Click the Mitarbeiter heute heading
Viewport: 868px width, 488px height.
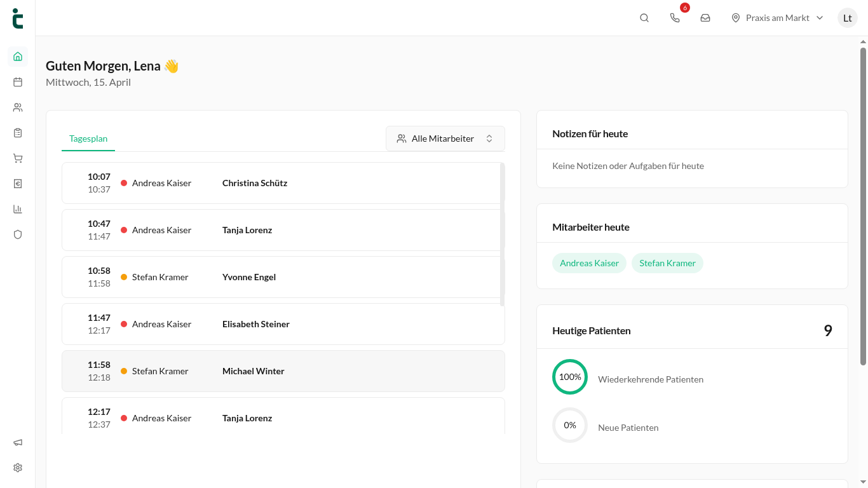click(591, 227)
